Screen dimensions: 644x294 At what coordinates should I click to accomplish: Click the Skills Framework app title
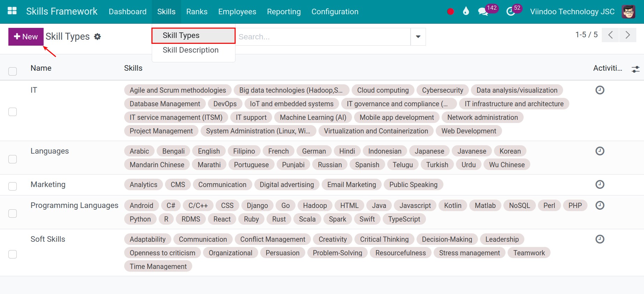pos(62,11)
